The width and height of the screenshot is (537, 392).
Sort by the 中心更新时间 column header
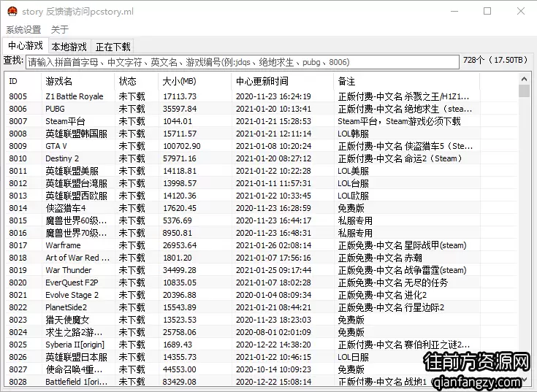click(283, 81)
